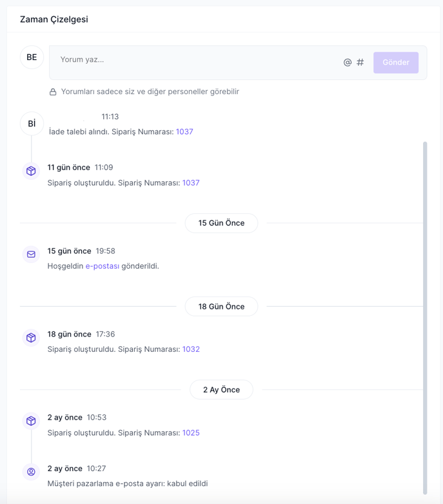Click the package icon for the 18 gün önce order
Image resolution: width=443 pixels, height=504 pixels.
(31, 338)
